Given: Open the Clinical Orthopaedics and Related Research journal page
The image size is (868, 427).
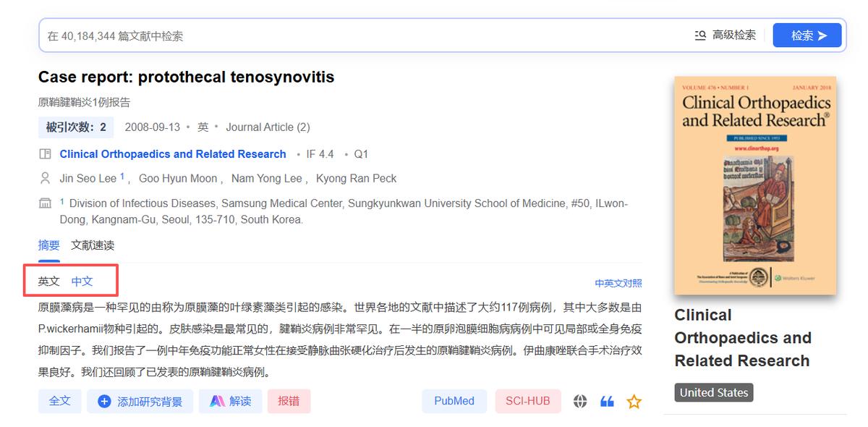Looking at the screenshot, I should coord(173,153).
